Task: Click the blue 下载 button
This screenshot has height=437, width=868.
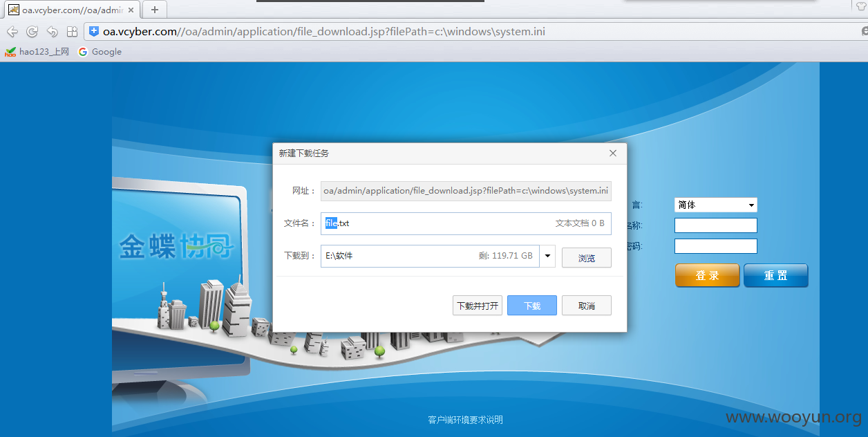Action: [532, 306]
